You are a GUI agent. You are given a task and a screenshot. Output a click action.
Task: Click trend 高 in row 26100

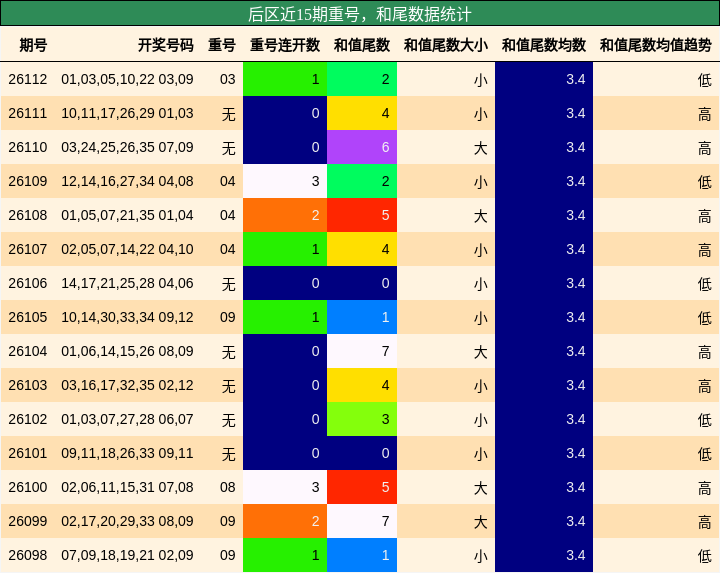(x=705, y=488)
